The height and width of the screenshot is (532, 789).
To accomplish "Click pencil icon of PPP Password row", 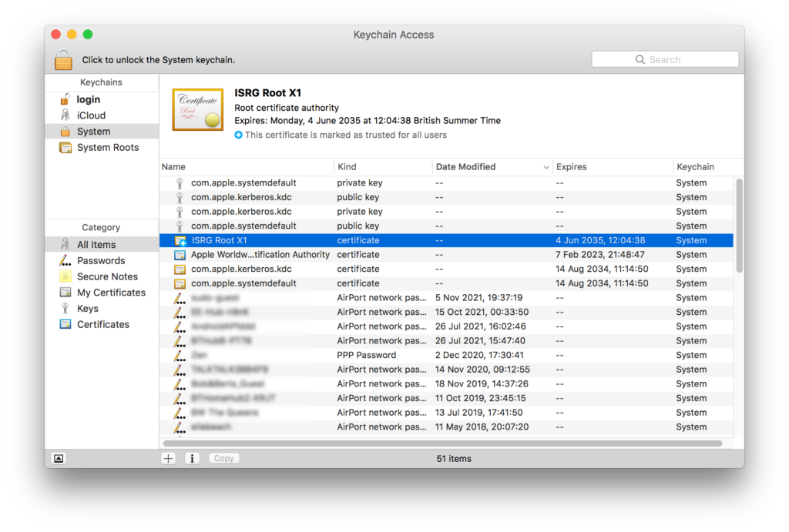I will pyautogui.click(x=180, y=356).
